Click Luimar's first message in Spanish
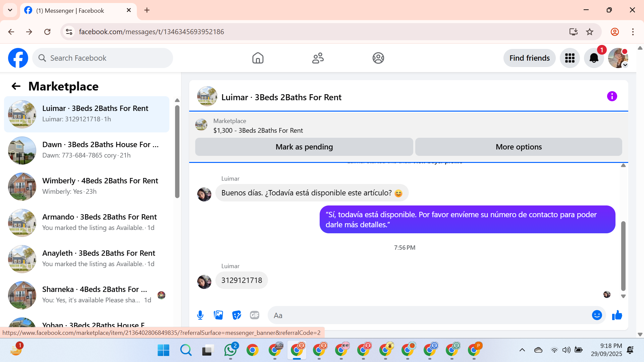644x362 pixels. (x=312, y=193)
